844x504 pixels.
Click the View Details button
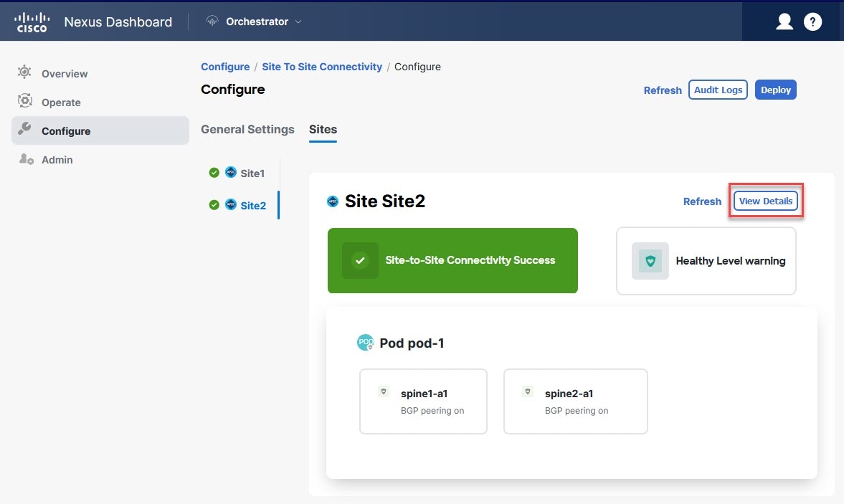pos(765,201)
